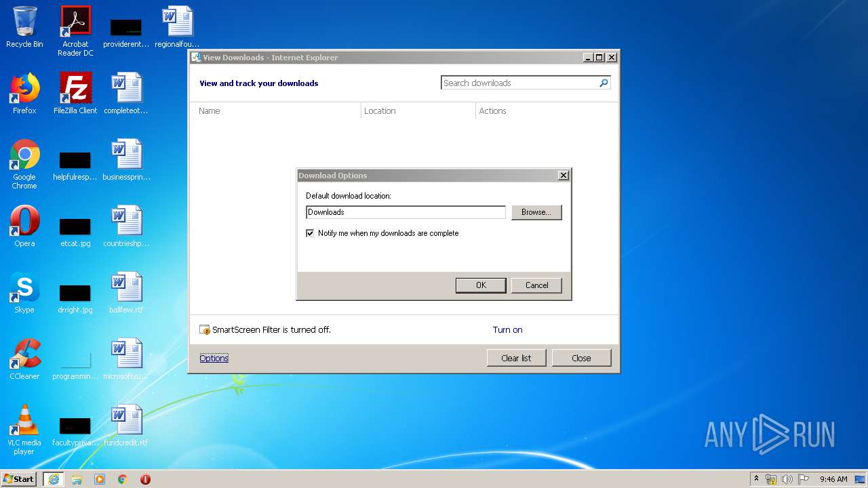Open VLC media player shortcut

click(24, 430)
